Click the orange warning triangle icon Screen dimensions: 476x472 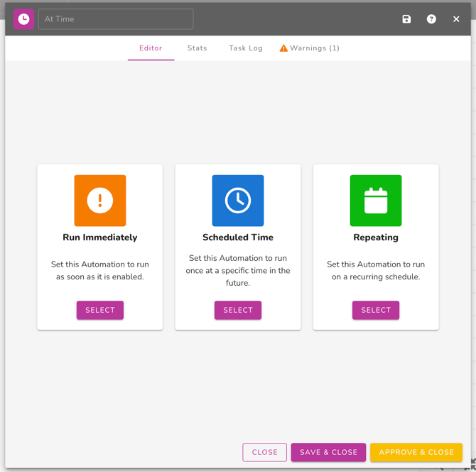(283, 48)
